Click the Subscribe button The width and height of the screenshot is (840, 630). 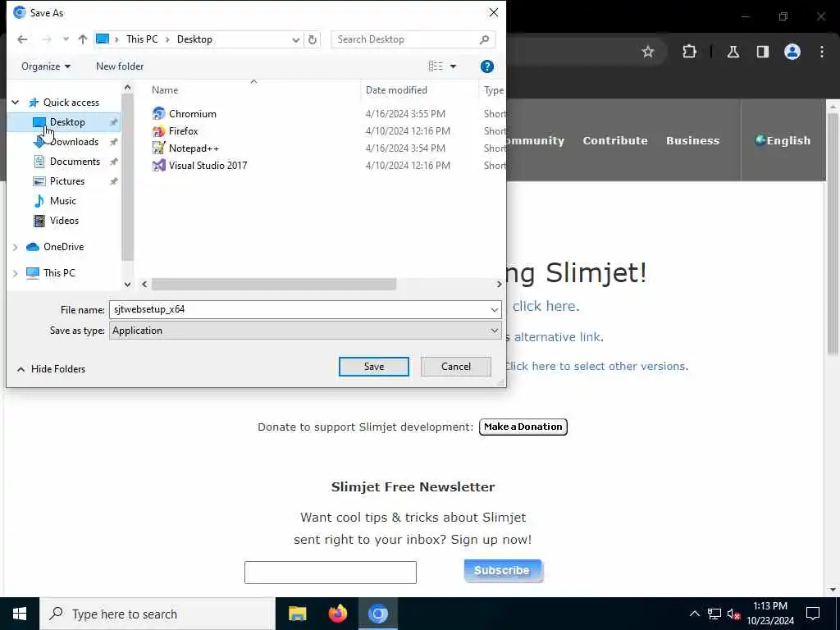point(502,571)
